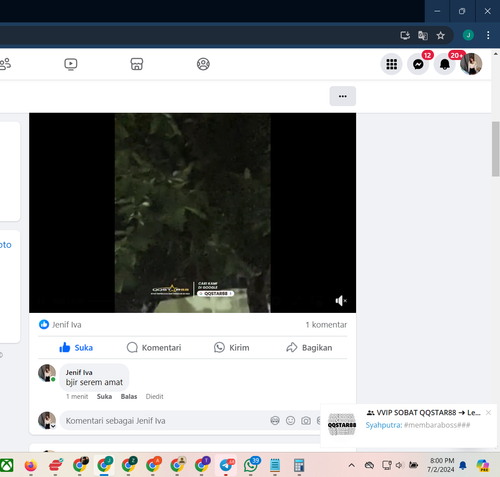Open the Facebook menu grid icon
Viewport: 500px width, 477px height.
391,64
